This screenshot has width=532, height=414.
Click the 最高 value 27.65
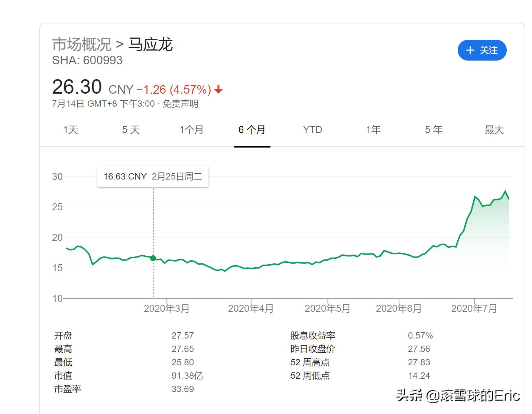point(183,349)
